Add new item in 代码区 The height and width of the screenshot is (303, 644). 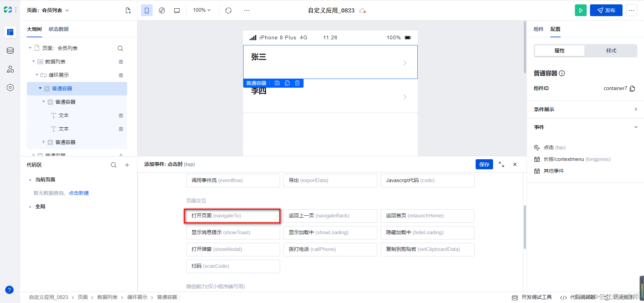(127, 165)
